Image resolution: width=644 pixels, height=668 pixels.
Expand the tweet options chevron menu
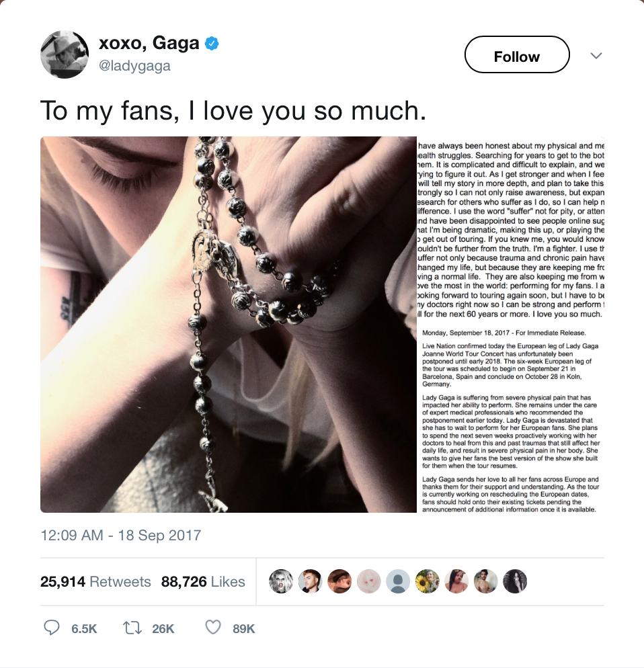point(596,56)
